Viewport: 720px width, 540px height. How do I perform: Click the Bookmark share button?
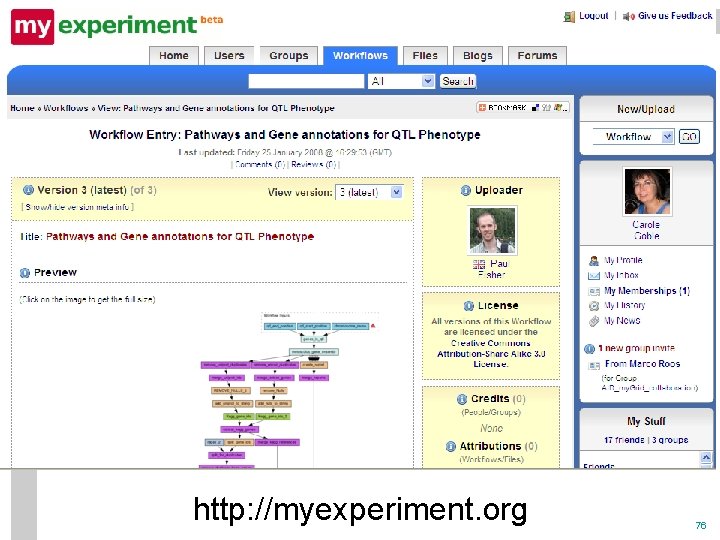[x=523, y=107]
